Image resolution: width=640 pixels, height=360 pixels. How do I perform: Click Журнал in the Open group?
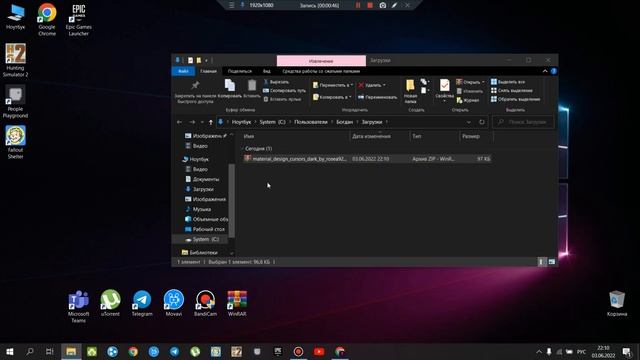tap(467, 100)
